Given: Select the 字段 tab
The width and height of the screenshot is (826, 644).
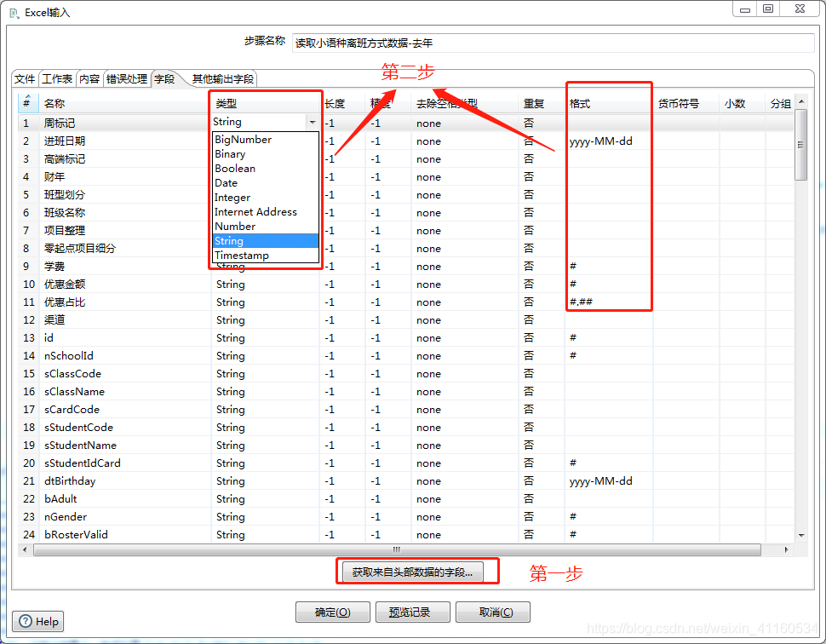Looking at the screenshot, I should (x=164, y=79).
